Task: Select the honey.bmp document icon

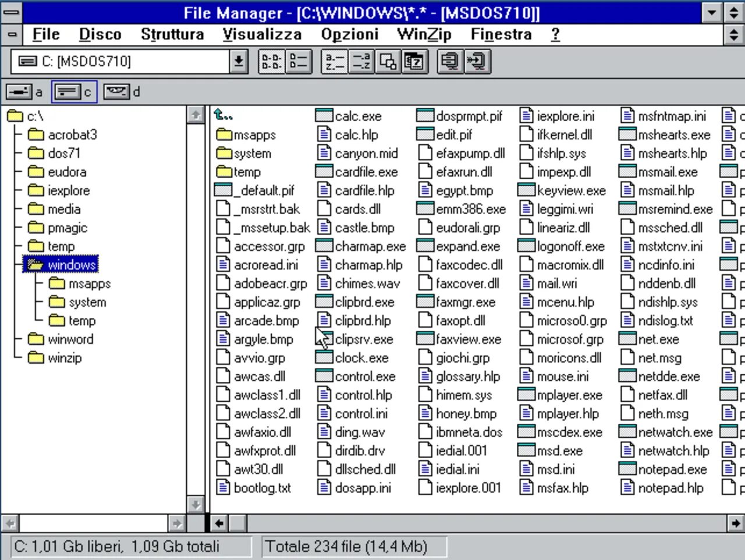Action: pos(425,413)
